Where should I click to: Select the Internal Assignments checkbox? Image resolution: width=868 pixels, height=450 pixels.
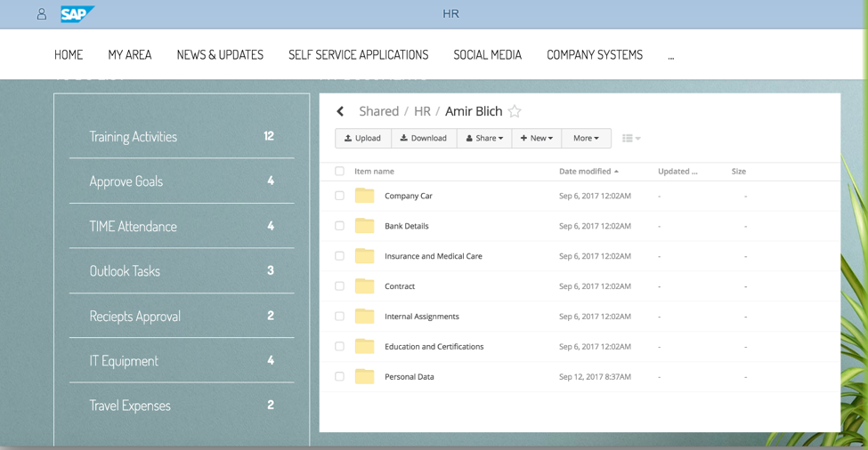339,317
